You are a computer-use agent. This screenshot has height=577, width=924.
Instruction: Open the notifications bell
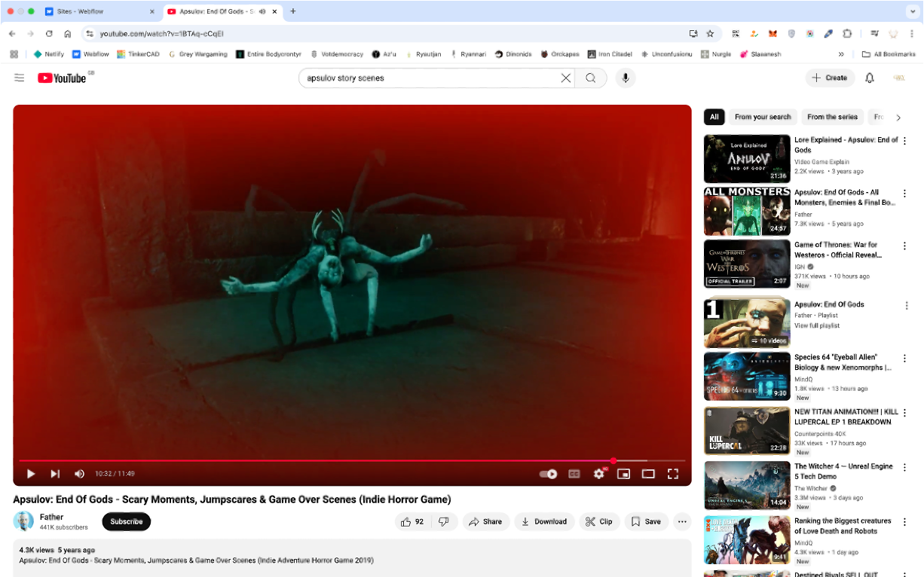[x=869, y=78]
